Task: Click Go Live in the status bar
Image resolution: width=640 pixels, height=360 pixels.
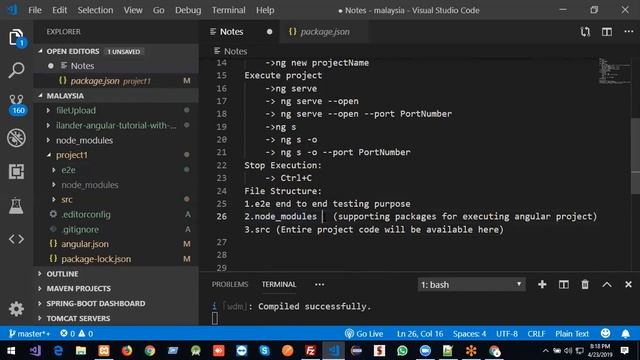Action: click(x=364, y=334)
